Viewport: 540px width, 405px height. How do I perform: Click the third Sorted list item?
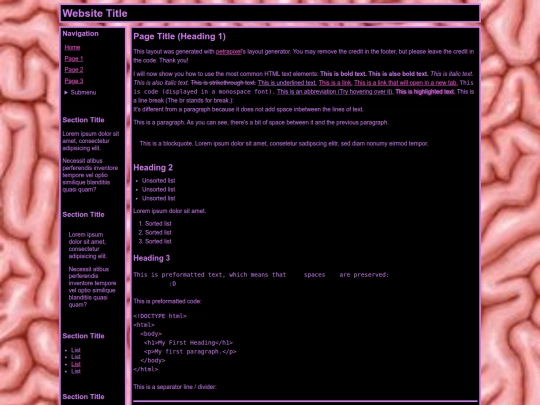pyautogui.click(x=158, y=241)
